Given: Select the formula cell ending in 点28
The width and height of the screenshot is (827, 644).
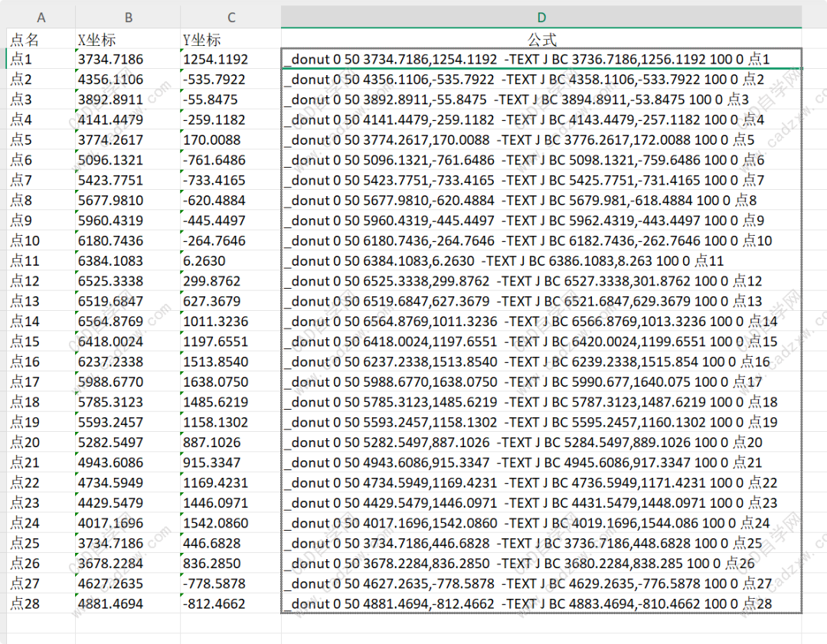Looking at the screenshot, I should coord(541,603).
